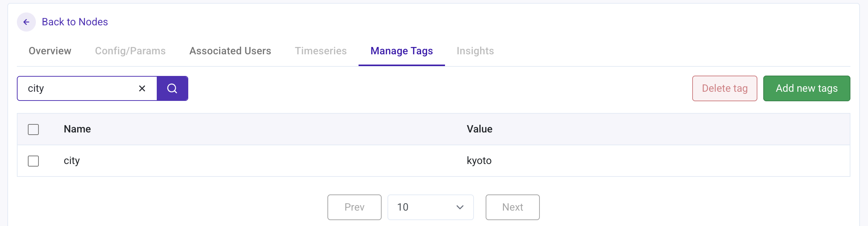Screen dimensions: 868x226
Task: Select the Timeseries tab
Action: tap(320, 51)
